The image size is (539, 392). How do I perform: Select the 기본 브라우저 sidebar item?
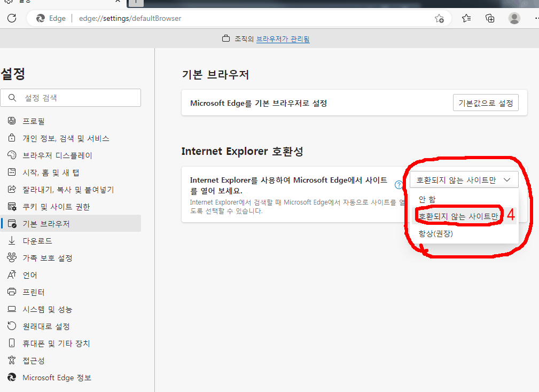pos(71,223)
